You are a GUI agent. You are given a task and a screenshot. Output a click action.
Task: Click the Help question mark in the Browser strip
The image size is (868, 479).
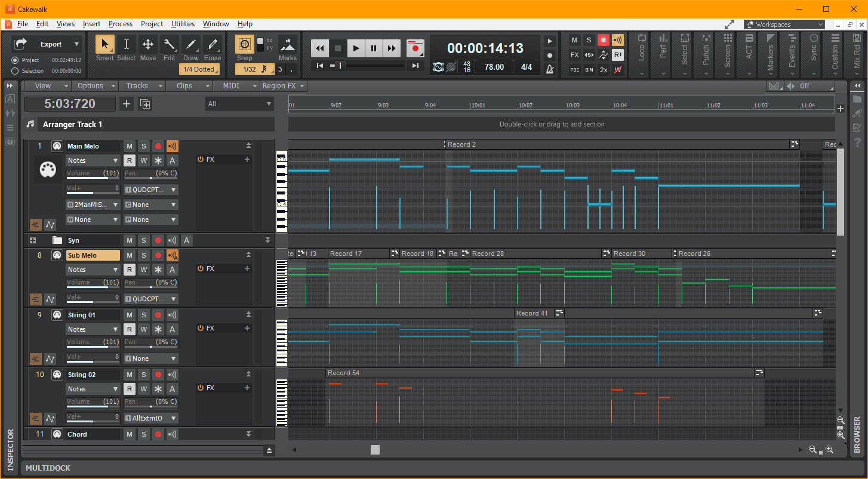point(857,142)
